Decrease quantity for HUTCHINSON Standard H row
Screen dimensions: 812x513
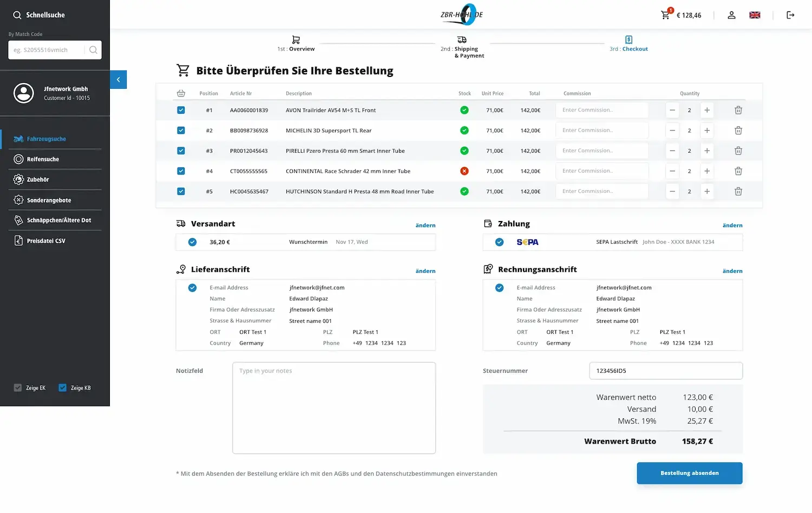(672, 191)
